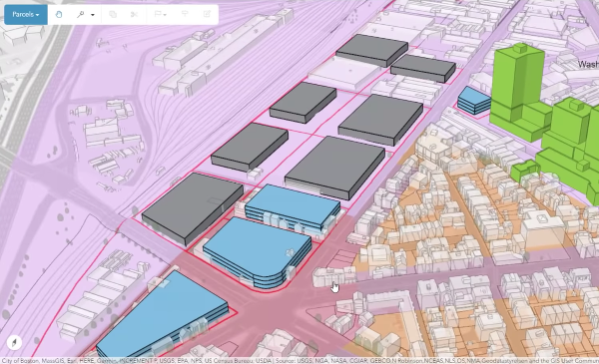Screen dimensions: 599x364
Task: Expand the selection tool options arrow
Action: 93,15
